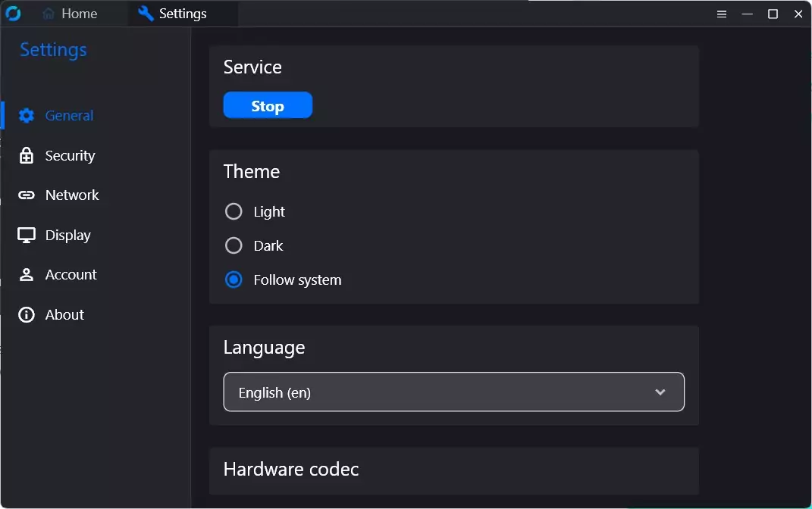Click the RustDesk logo icon
The width and height of the screenshot is (812, 509).
13,14
